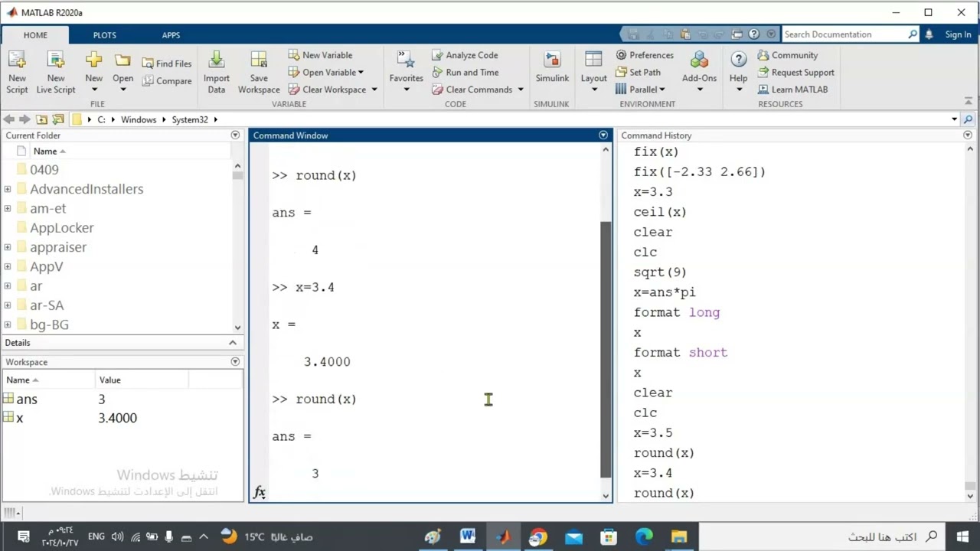Image resolution: width=980 pixels, height=551 pixels.
Task: Launch Simulink from the toolstrip
Action: coord(552,69)
